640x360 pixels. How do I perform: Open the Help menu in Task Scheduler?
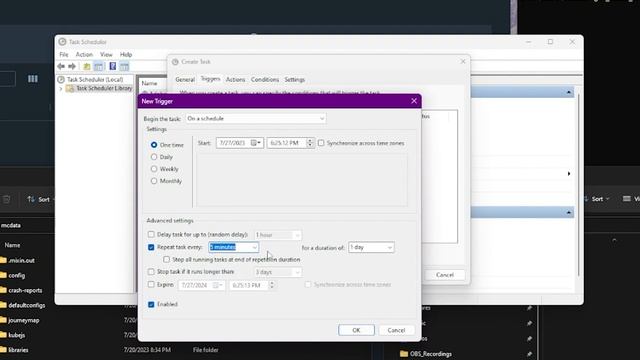coord(126,54)
